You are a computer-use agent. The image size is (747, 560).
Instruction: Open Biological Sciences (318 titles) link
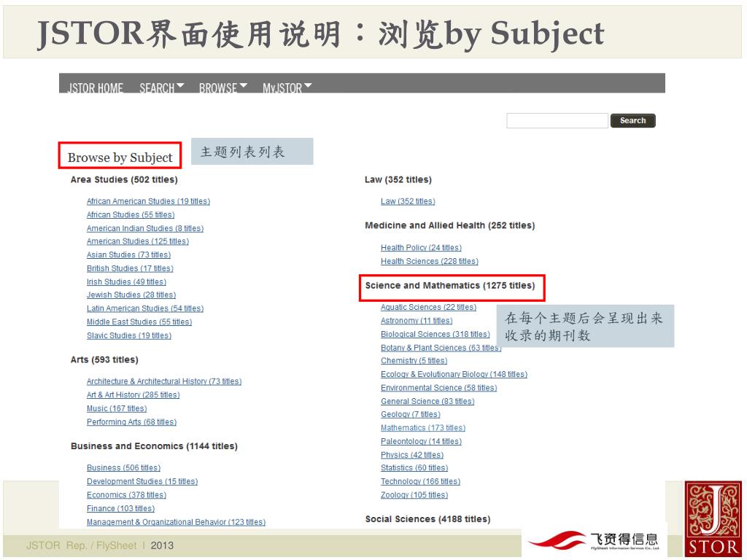coord(435,334)
